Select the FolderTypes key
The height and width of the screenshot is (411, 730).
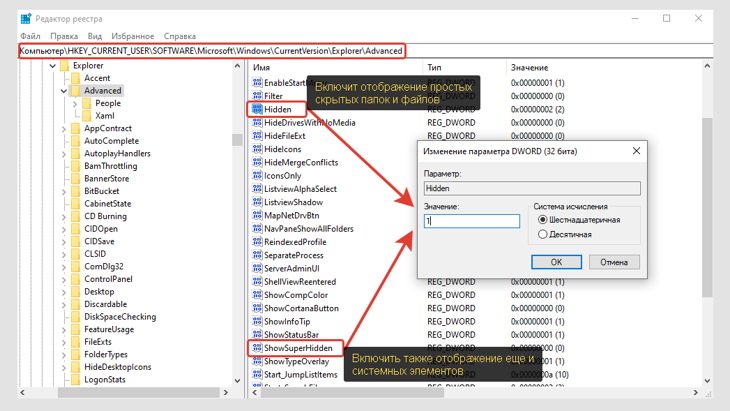pos(106,354)
